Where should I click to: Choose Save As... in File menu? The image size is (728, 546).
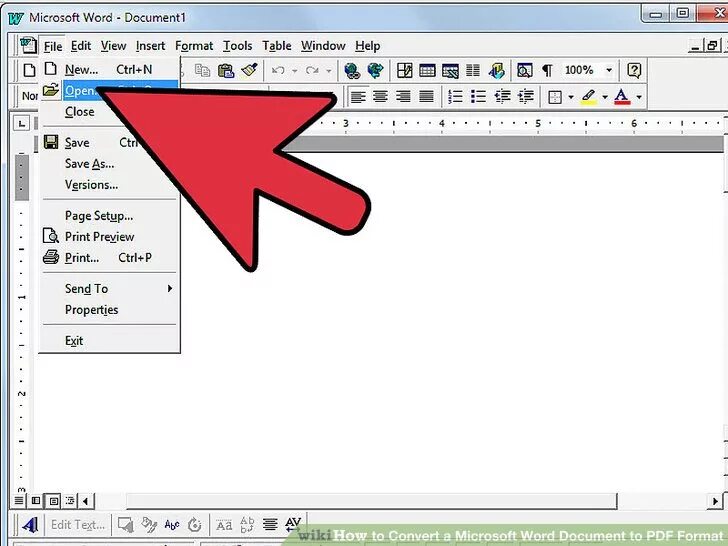click(110, 164)
